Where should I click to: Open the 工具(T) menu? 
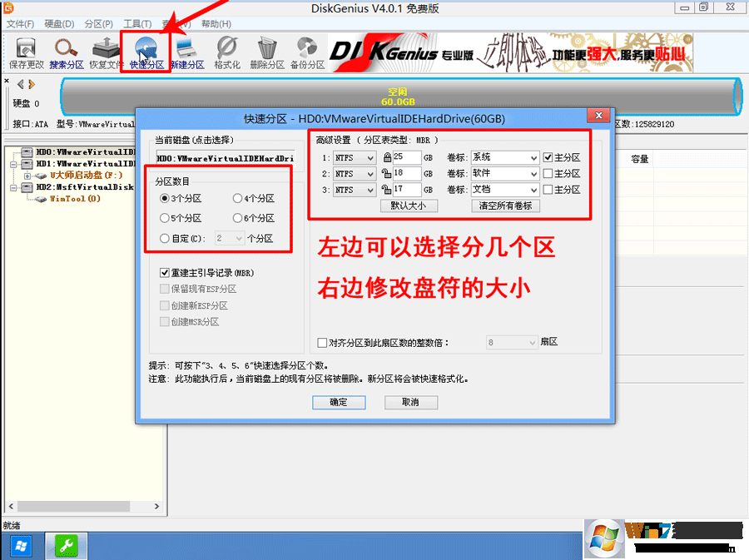tap(136, 23)
